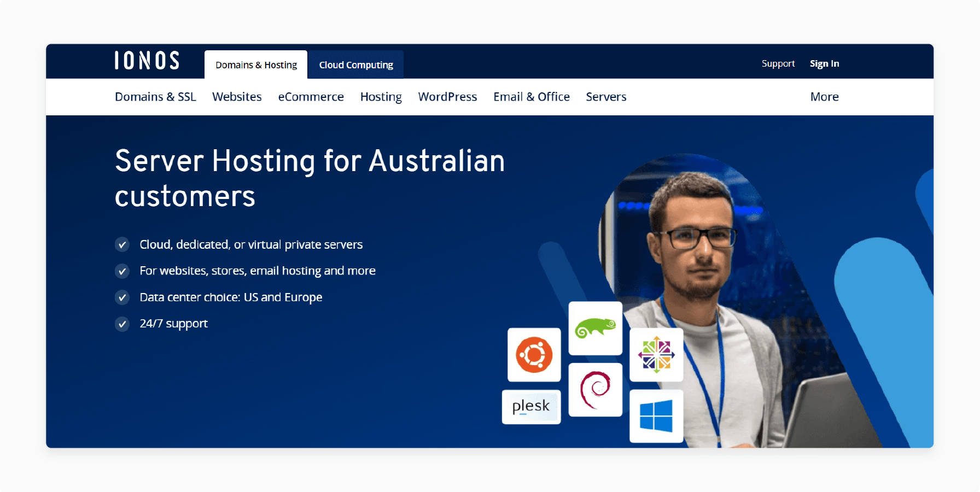Switch to the Cloud Computing tab
The width and height of the screenshot is (980, 492).
click(x=356, y=65)
